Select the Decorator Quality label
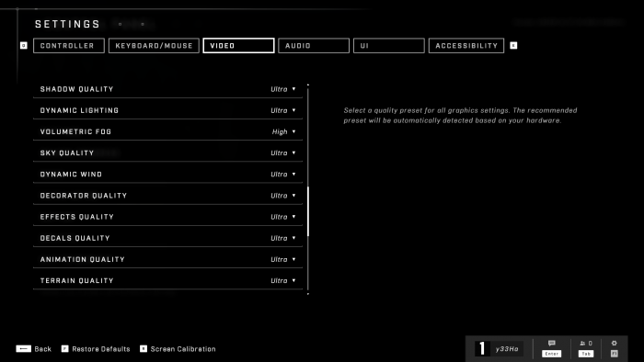The width and height of the screenshot is (644, 362). pos(84,196)
